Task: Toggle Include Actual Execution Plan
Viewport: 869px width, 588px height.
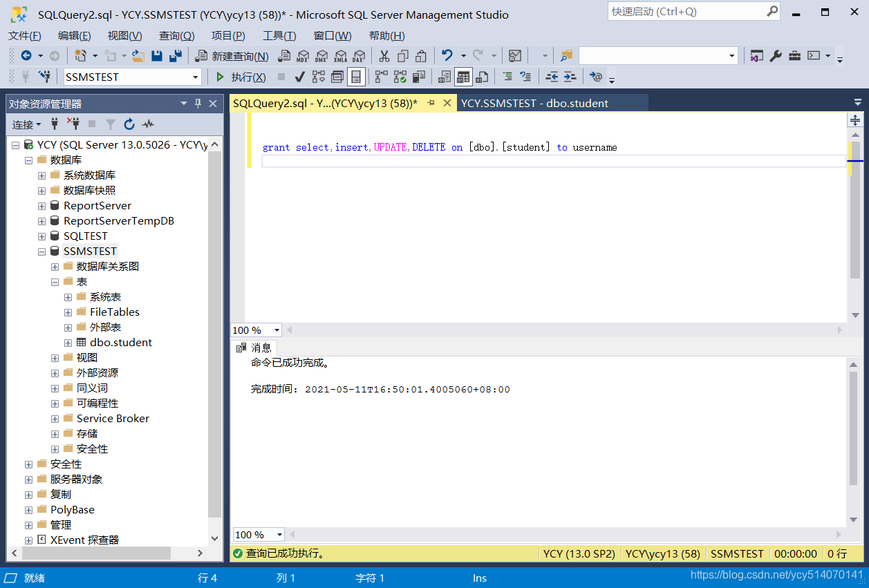Action: point(382,77)
